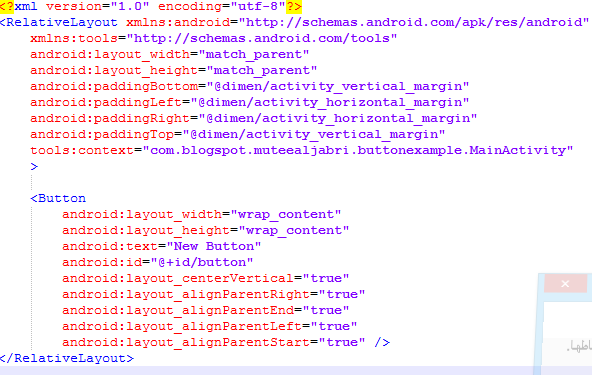Click the lone > closing bracket line
Viewport: 592px width, 375px height.
pos(34,167)
